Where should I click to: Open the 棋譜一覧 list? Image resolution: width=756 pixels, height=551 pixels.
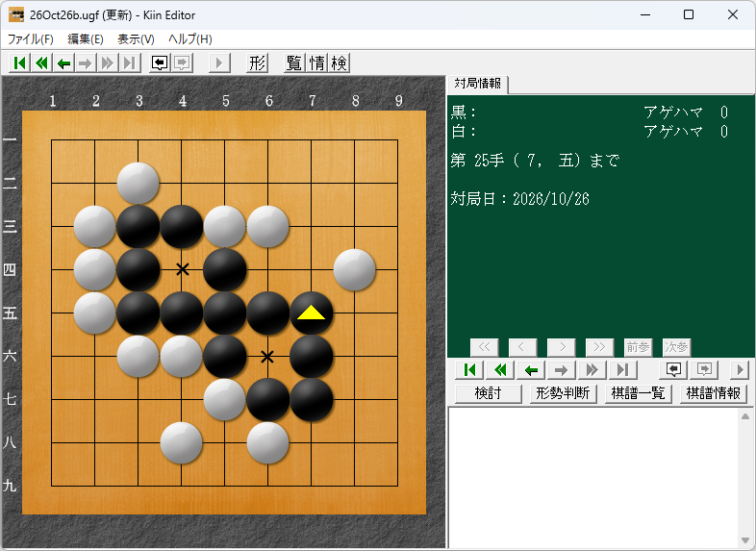point(638,393)
